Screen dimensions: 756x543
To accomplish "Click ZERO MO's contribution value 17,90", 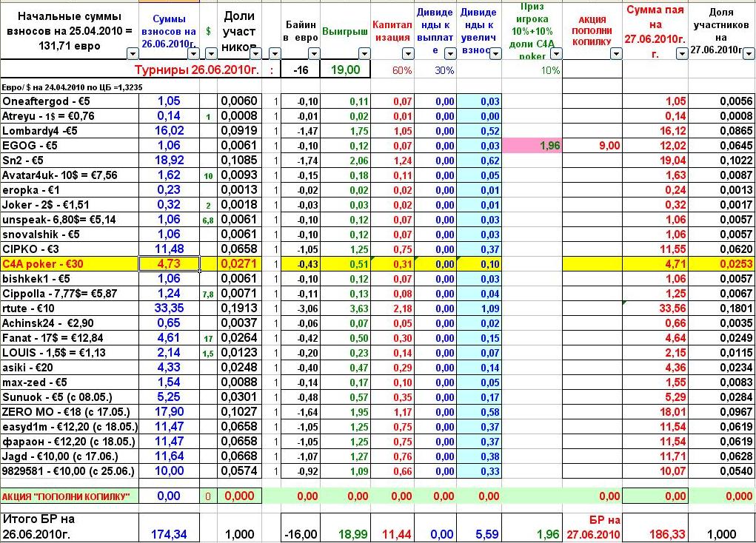I will click(x=170, y=412).
